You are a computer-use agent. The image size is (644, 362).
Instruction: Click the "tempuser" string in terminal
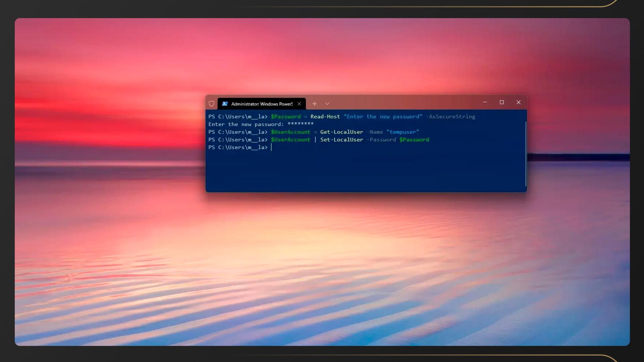(x=402, y=132)
